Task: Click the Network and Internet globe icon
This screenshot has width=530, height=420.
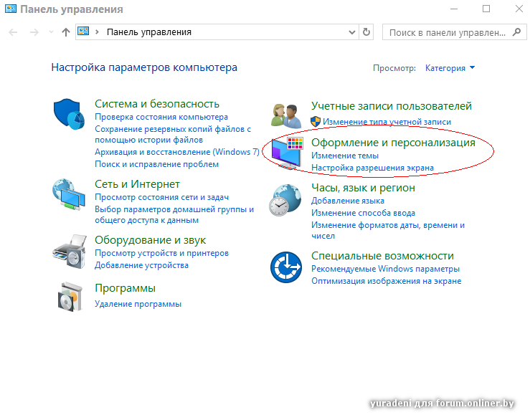Action: pos(69,195)
